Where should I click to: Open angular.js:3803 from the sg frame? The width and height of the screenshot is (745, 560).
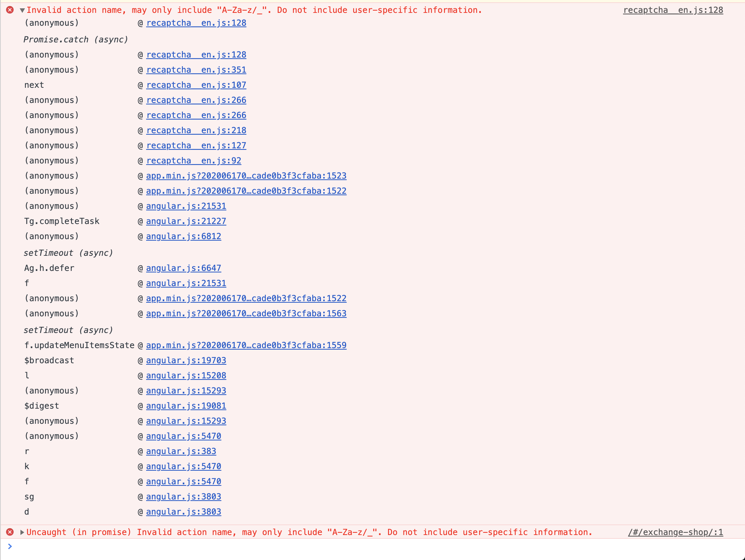[184, 496]
